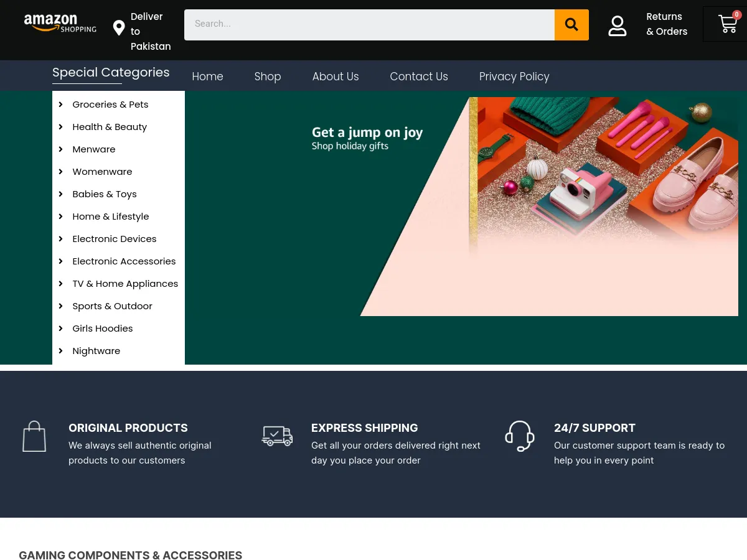
Task: Click inside the search input field
Action: tap(367, 24)
